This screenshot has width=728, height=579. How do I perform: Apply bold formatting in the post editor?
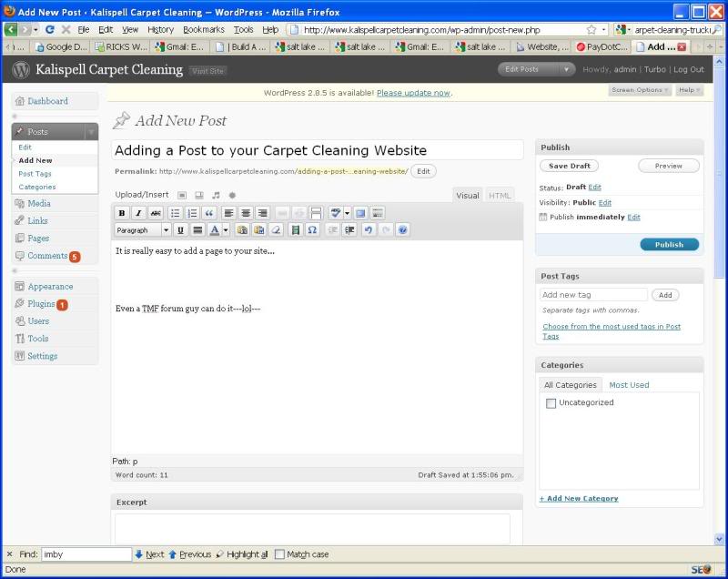[121, 212]
